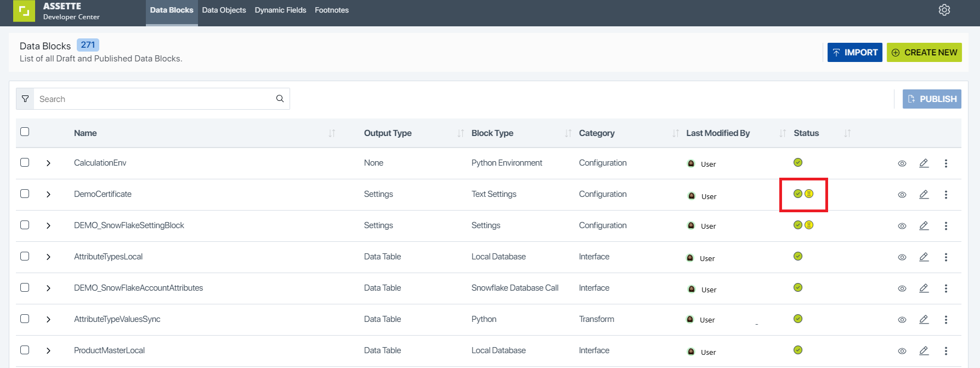Click the magnifier search icon
980x368 pixels.
click(280, 99)
